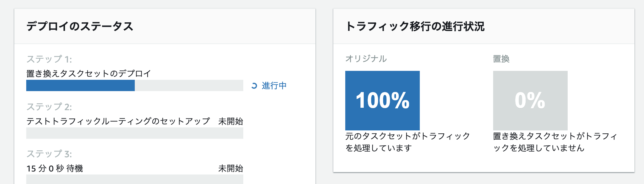Image resolution: width=644 pixels, height=184 pixels.
Task: Click the original task set description text
Action: click(407, 142)
